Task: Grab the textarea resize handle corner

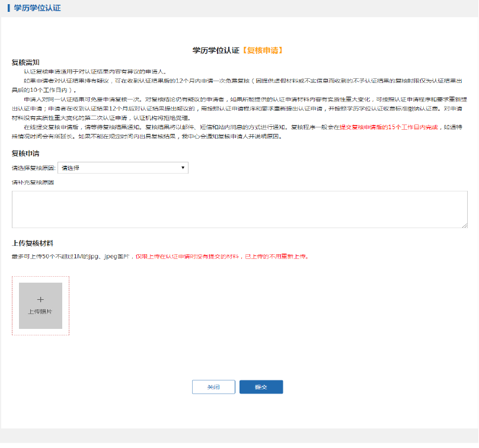Action: click(x=465, y=225)
